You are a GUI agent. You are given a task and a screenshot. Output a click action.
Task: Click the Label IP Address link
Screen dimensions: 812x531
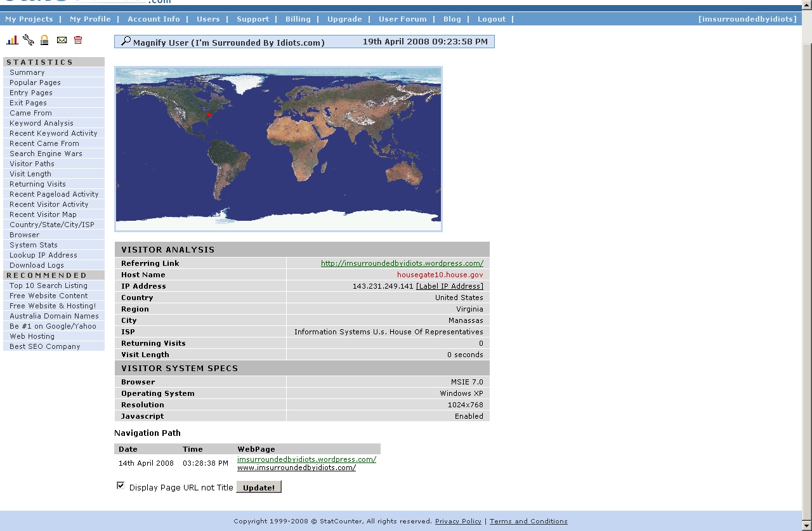(x=450, y=286)
